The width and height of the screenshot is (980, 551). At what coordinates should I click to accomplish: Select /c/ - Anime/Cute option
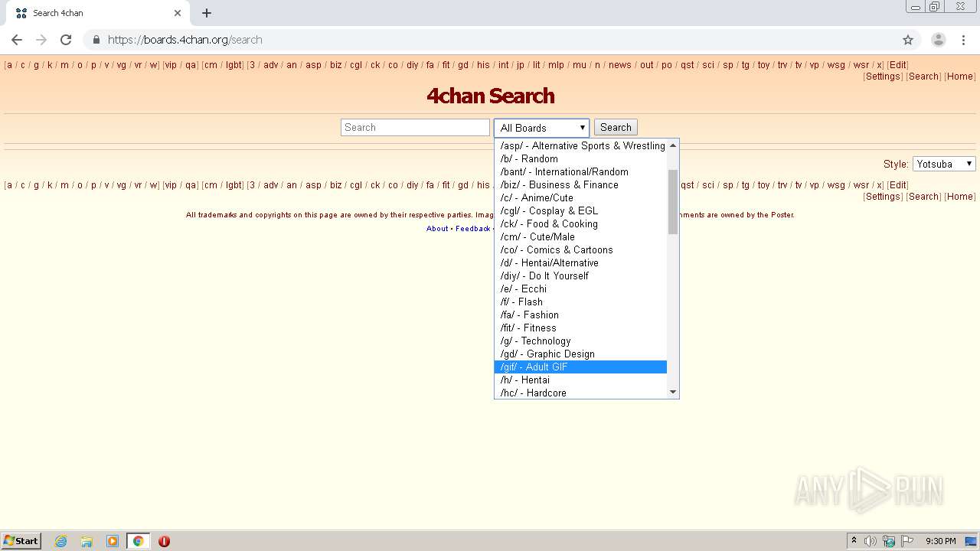(580, 197)
